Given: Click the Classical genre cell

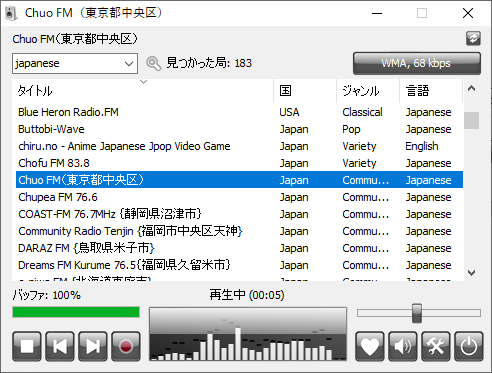Looking at the screenshot, I should click(x=362, y=112).
